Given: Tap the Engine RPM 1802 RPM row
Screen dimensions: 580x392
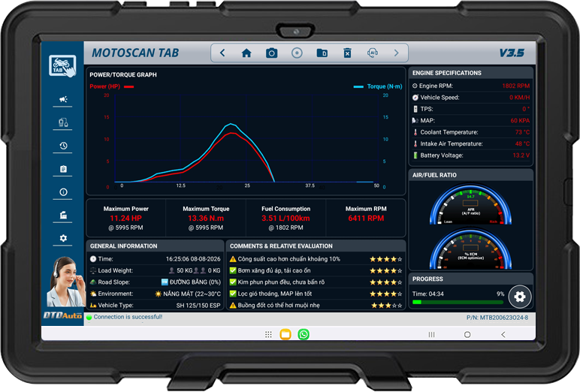Looking at the screenshot, I should coord(470,86).
